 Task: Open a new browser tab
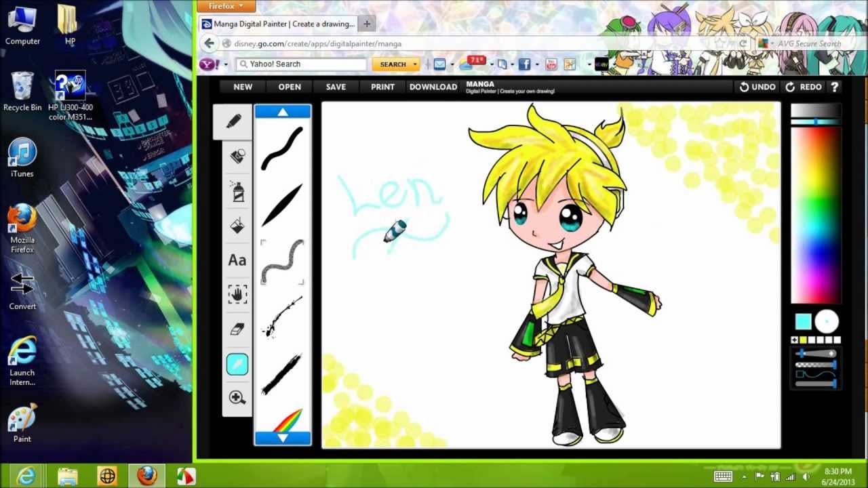point(367,24)
